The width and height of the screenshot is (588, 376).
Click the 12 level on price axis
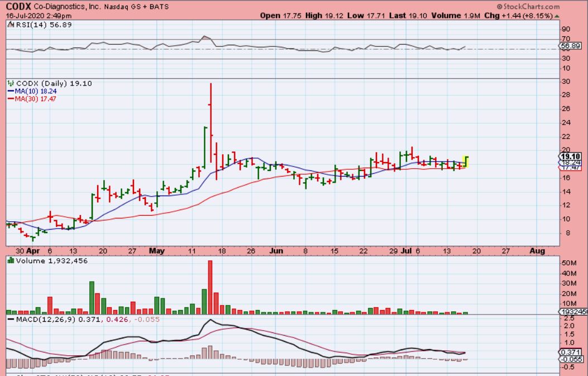click(x=566, y=205)
